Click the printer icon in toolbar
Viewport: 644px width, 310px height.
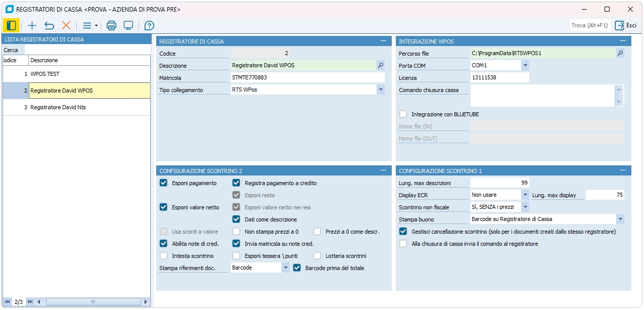tap(112, 25)
